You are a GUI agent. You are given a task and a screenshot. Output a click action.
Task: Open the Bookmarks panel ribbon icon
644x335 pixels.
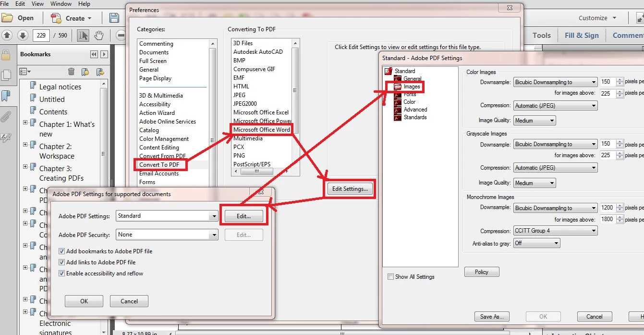6,96
